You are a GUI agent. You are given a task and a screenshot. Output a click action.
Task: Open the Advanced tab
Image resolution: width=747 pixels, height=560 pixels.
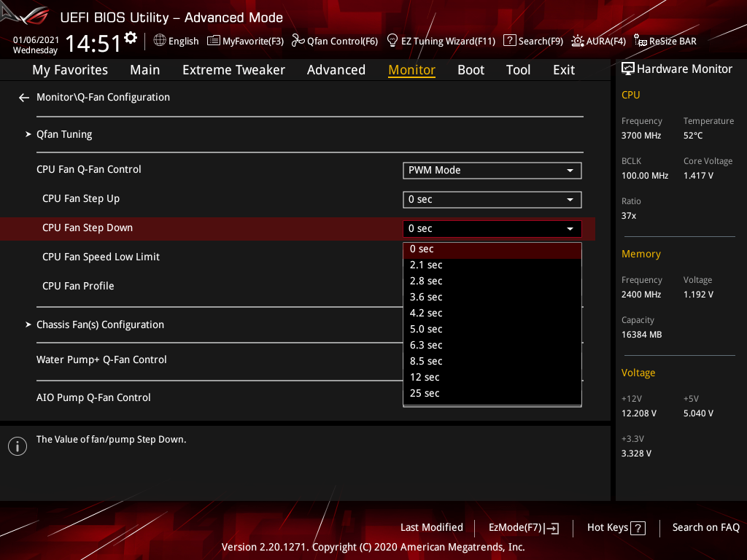(x=336, y=70)
